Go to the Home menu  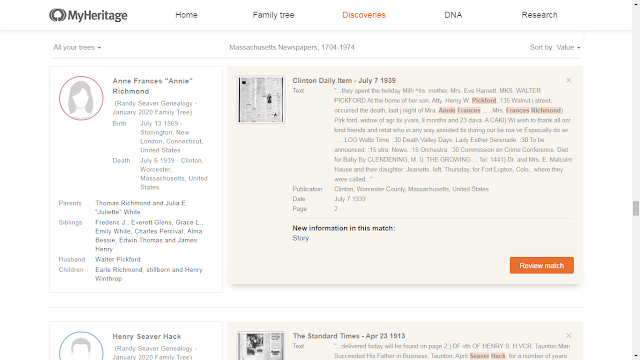[187, 15]
